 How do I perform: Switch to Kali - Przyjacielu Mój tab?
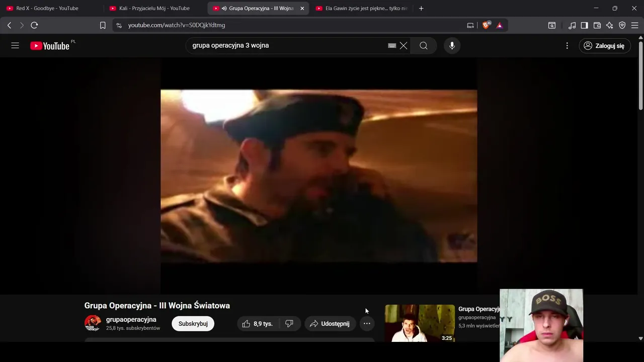tap(154, 8)
